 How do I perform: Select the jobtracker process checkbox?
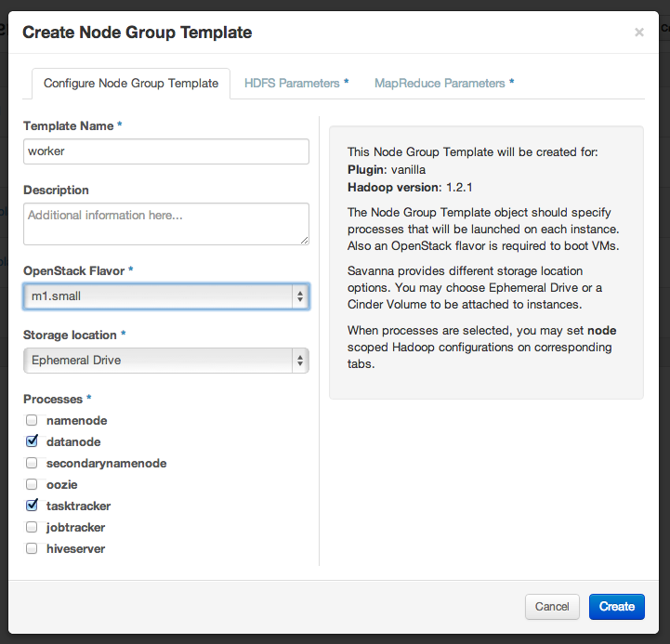32,528
